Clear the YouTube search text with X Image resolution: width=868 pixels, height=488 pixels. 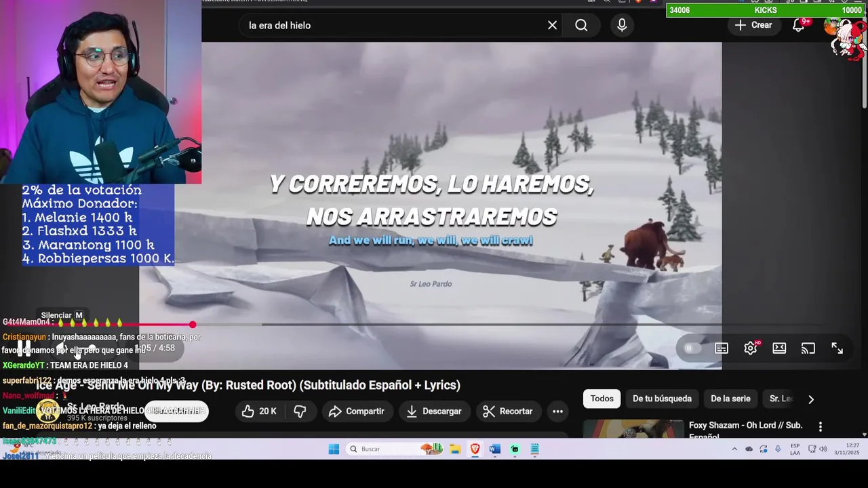(552, 25)
